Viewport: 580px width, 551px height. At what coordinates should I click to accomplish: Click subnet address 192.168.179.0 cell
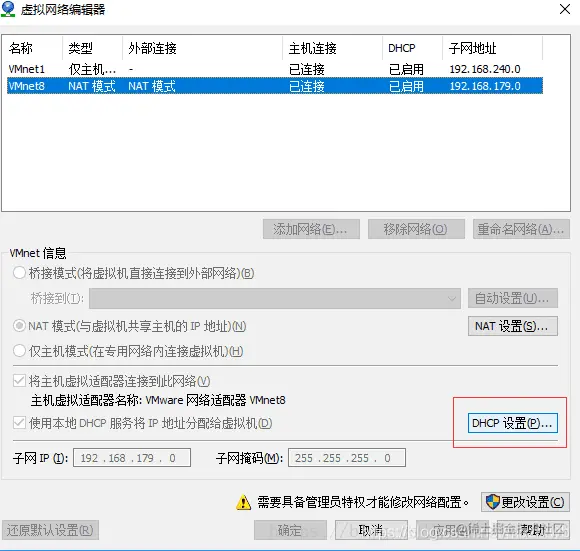[x=485, y=86]
